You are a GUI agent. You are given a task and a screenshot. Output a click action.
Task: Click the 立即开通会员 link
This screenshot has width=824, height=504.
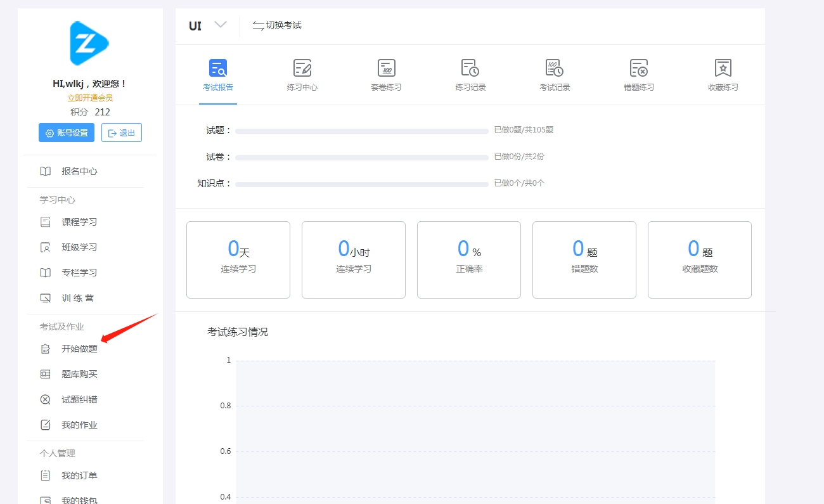pos(90,98)
